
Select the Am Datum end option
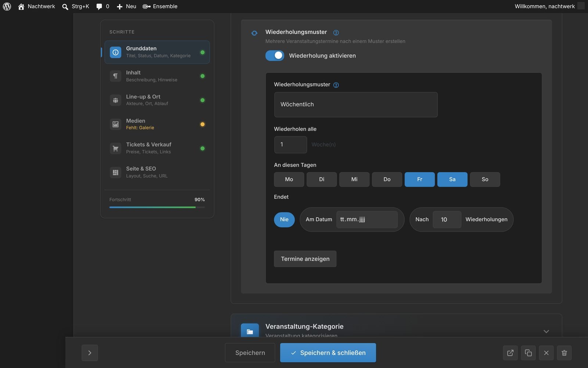[x=319, y=220]
